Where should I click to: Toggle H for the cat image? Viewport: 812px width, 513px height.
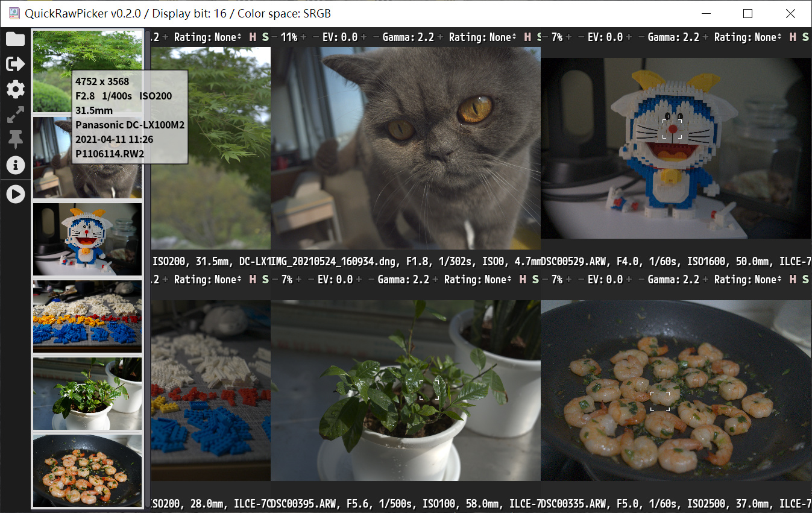point(527,37)
